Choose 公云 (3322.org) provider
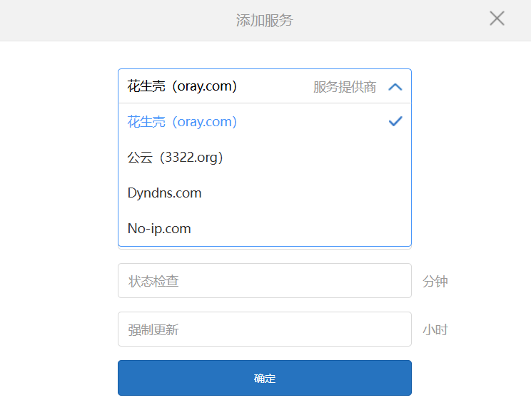 click(265, 158)
